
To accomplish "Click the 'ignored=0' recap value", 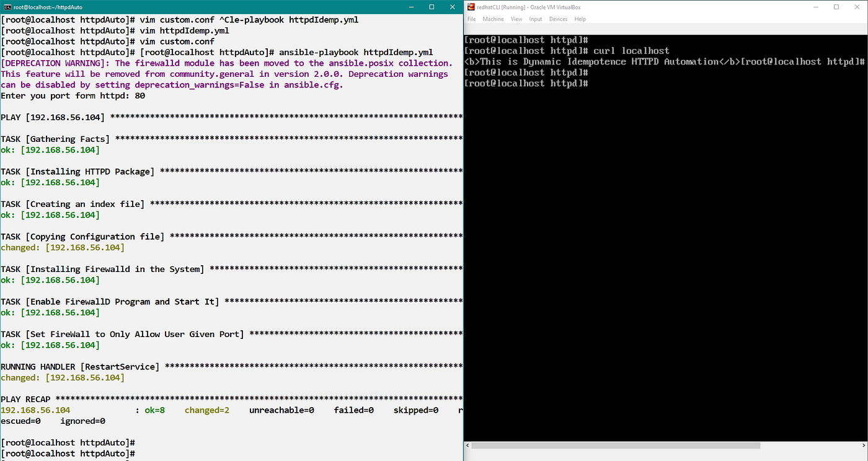I will 82,421.
